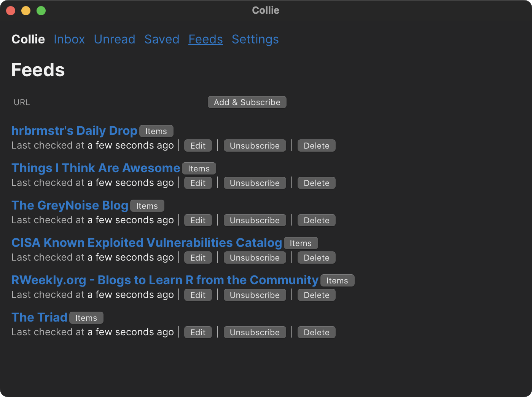This screenshot has width=532, height=397.
Task: Go to the Saved tab
Action: click(162, 39)
